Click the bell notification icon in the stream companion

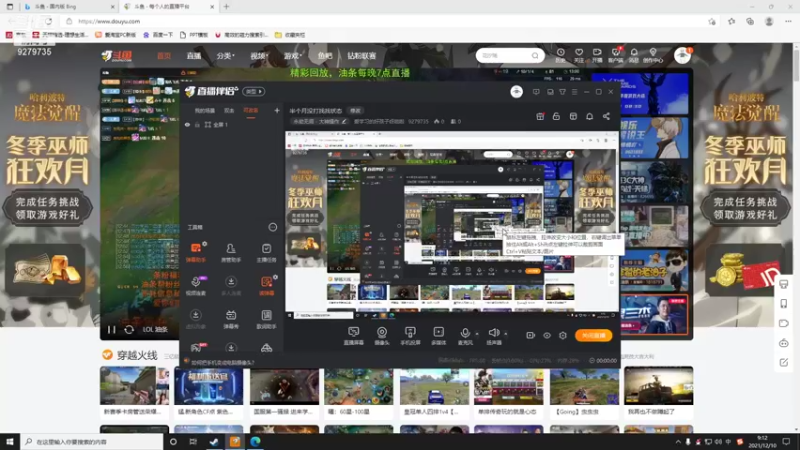click(589, 116)
